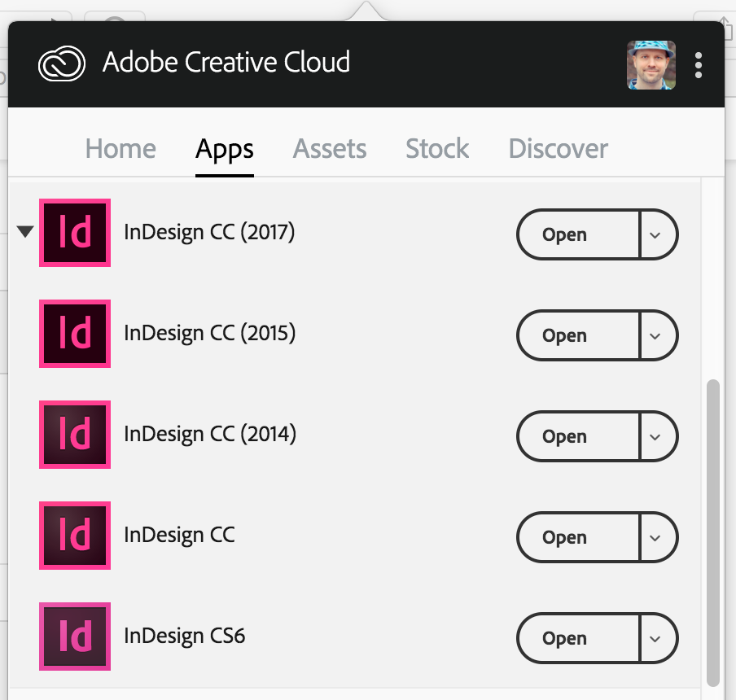Click the InDesign CS6 app icon
Viewport: 736px width, 700px height.
(x=75, y=637)
